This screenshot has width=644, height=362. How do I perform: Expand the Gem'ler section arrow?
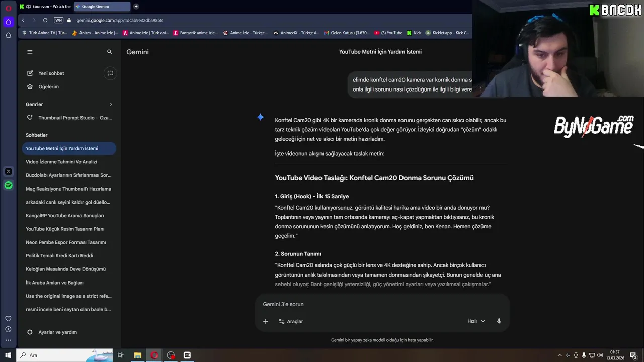111,104
